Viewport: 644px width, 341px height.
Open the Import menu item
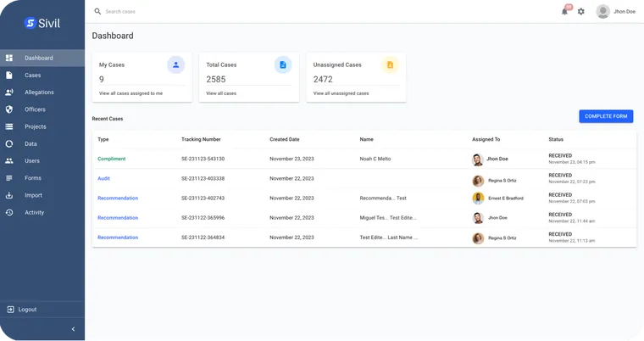click(x=42, y=195)
